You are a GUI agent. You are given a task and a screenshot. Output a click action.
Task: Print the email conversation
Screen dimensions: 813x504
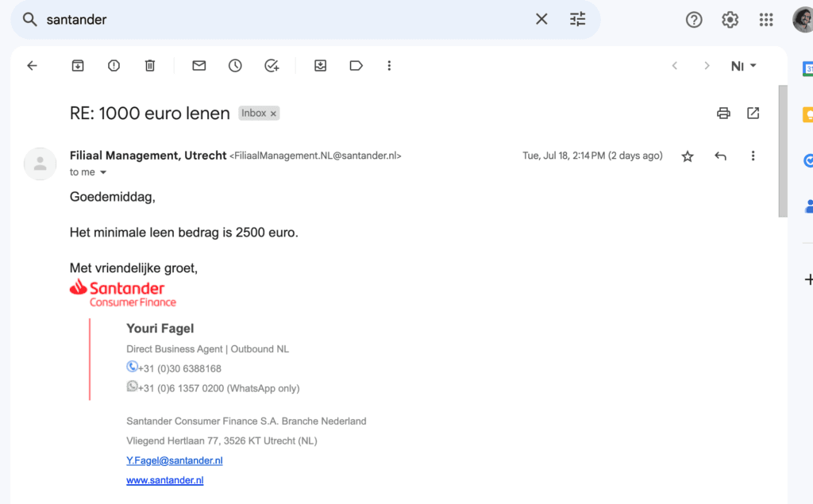coord(723,113)
